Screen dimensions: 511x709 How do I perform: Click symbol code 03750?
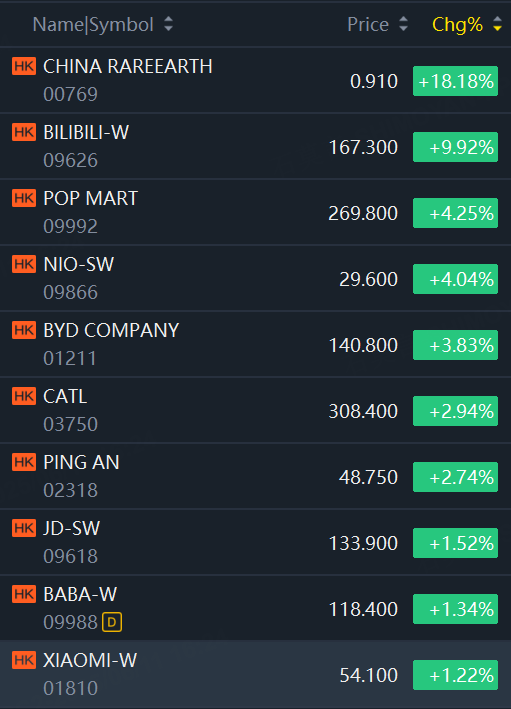click(71, 425)
